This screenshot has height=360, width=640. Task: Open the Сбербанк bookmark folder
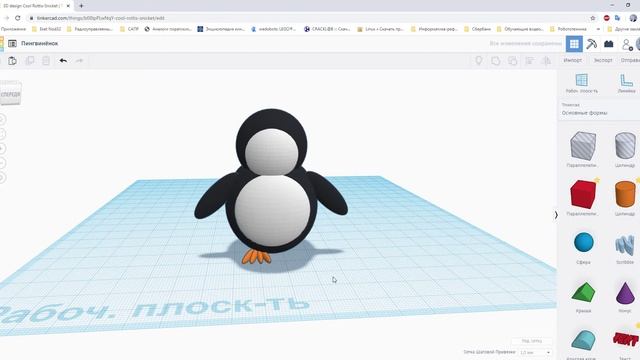[x=478, y=29]
